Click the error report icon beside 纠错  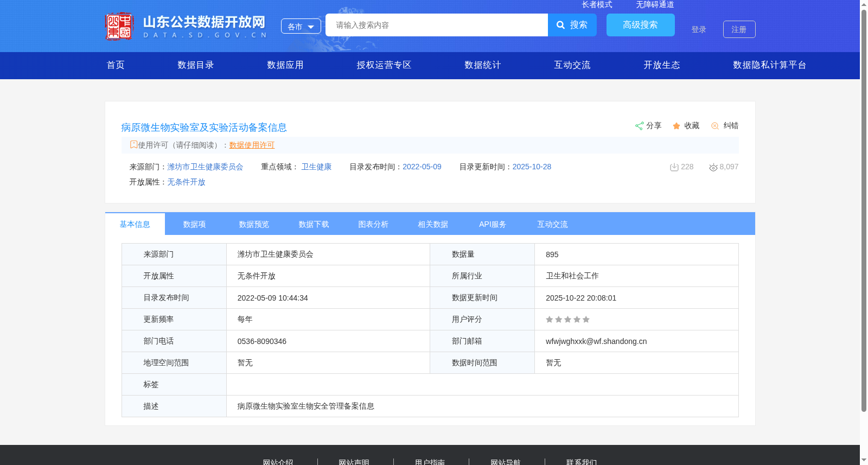pos(715,126)
